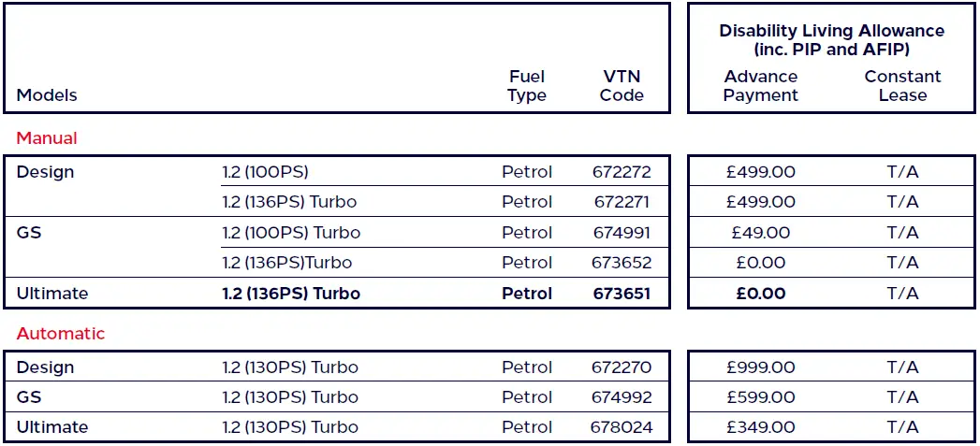980x446 pixels.
Task: Click the £49.00 advance payment
Action: point(761,233)
